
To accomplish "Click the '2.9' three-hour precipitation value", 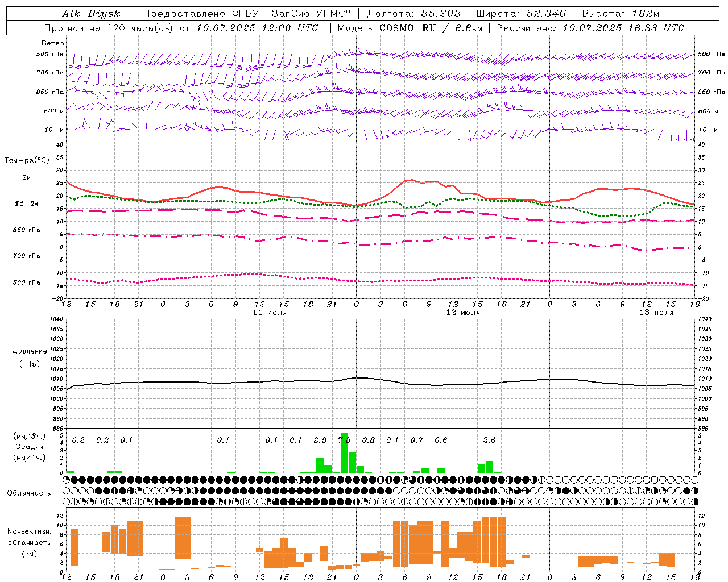I will pos(320,440).
